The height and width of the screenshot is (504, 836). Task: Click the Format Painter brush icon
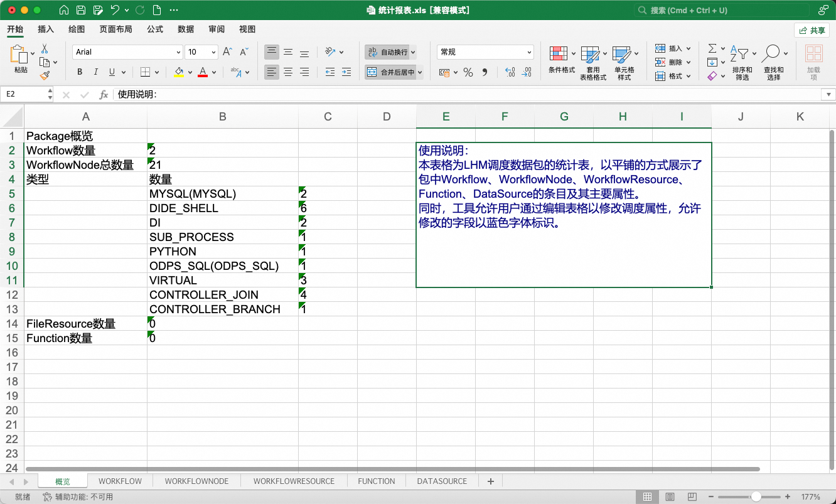click(45, 75)
